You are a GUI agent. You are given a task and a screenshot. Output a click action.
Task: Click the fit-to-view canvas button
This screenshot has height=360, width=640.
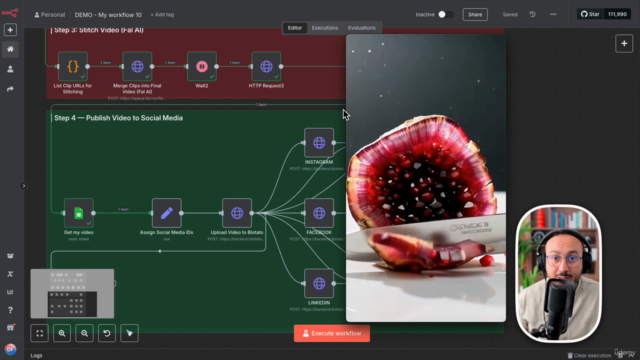tap(40, 333)
